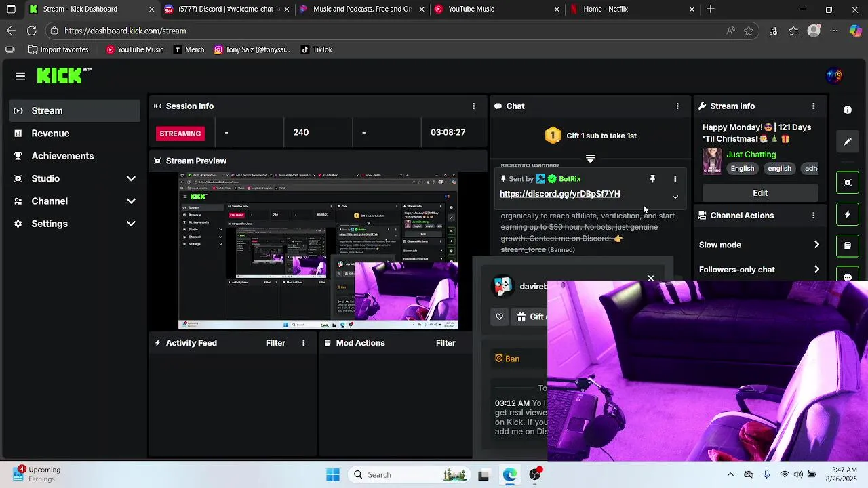
Task: Open Activity Feed three-dot menu
Action: pos(303,343)
